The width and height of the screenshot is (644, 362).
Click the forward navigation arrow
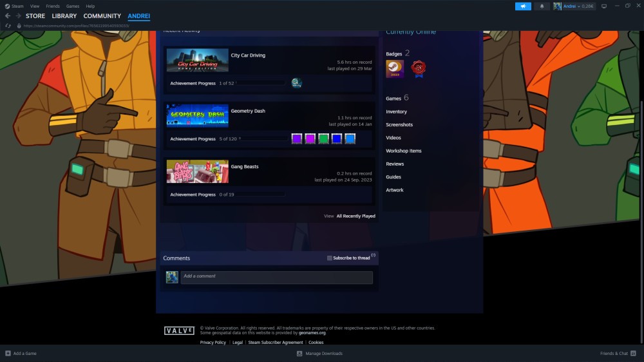pyautogui.click(x=18, y=15)
